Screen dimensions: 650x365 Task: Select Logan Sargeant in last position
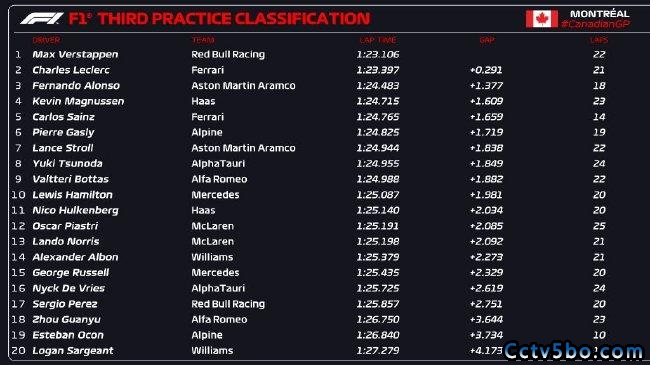73,350
